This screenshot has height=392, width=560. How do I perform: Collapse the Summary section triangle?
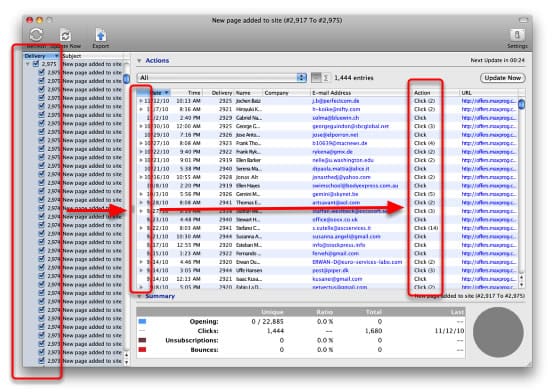pyautogui.click(x=139, y=296)
